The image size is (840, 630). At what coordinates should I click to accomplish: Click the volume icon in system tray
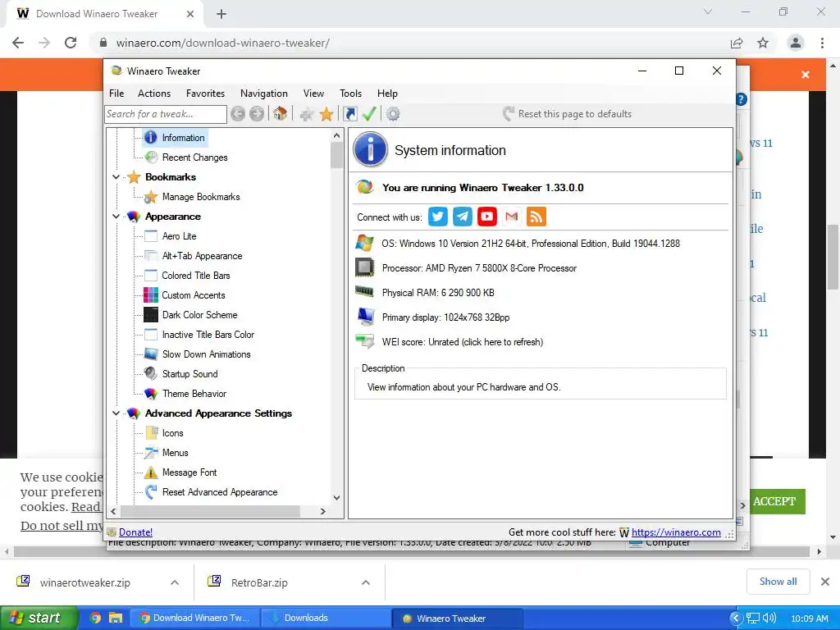[769, 618]
